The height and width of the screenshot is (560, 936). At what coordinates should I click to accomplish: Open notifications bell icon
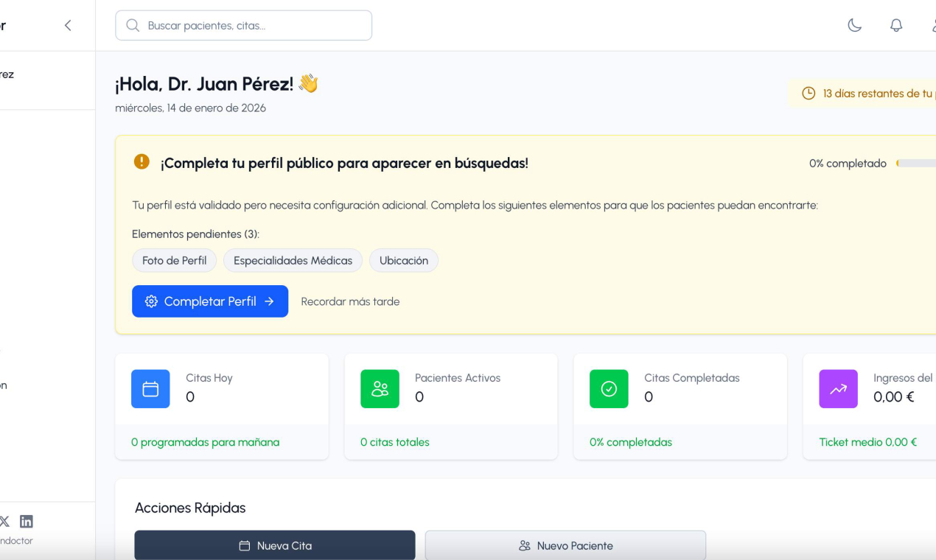click(x=896, y=25)
